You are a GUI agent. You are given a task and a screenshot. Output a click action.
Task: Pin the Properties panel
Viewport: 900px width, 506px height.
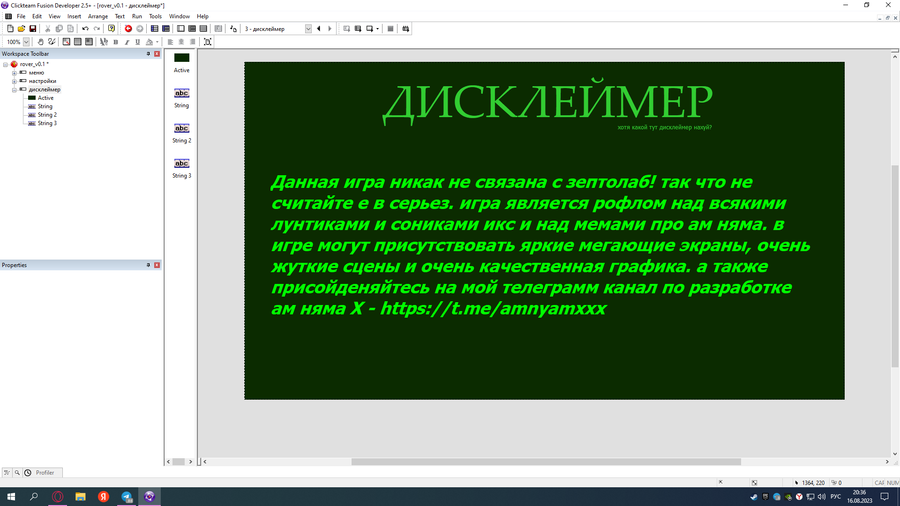pyautogui.click(x=148, y=265)
